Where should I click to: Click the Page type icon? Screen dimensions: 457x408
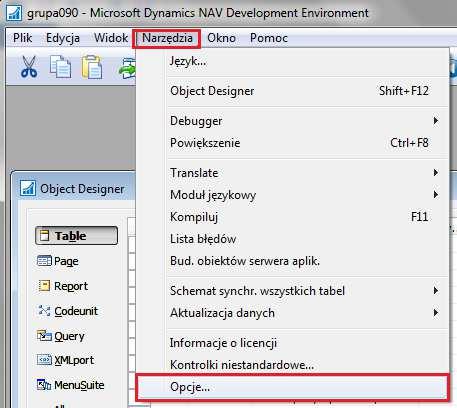coord(44,261)
